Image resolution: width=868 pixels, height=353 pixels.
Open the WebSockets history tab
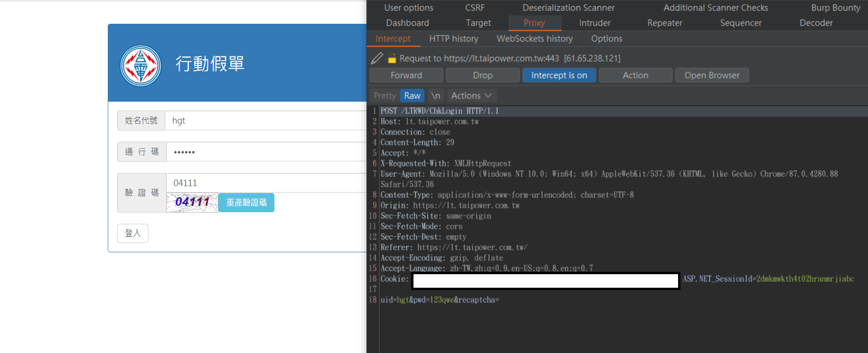click(x=535, y=39)
